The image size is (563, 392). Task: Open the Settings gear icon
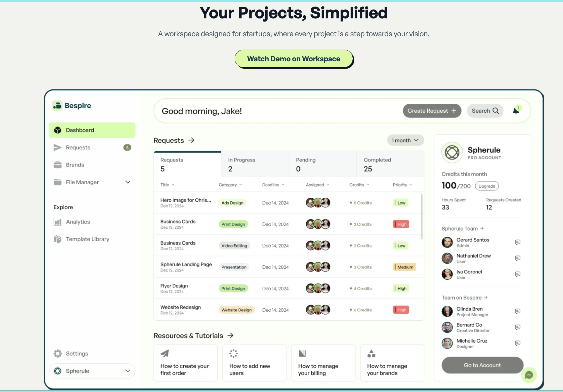57,353
